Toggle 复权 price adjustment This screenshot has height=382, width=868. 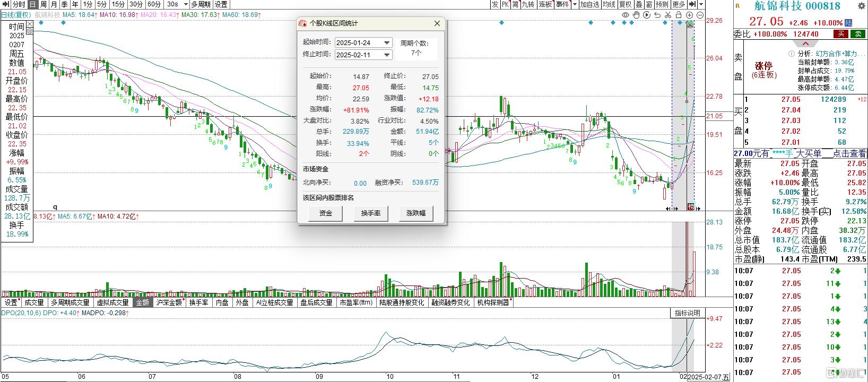click(x=626, y=4)
